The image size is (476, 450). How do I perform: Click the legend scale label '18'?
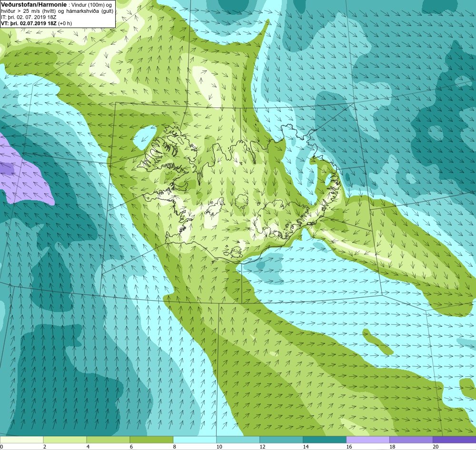(x=392, y=447)
